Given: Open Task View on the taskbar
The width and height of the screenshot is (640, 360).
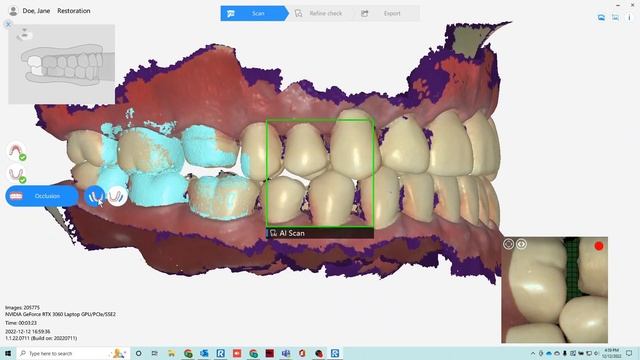Looking at the screenshot, I should point(155,353).
